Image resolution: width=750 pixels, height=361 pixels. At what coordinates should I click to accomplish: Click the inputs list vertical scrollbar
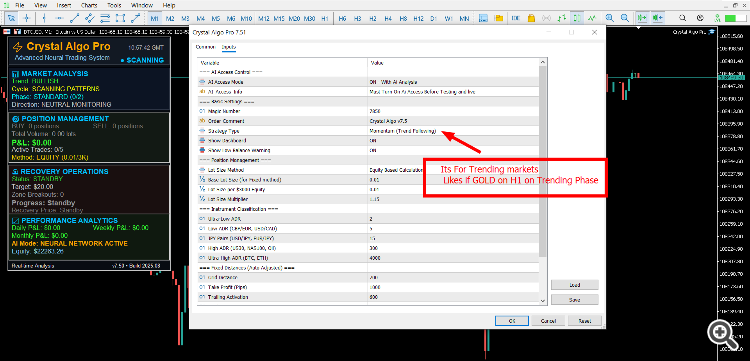click(x=542, y=181)
